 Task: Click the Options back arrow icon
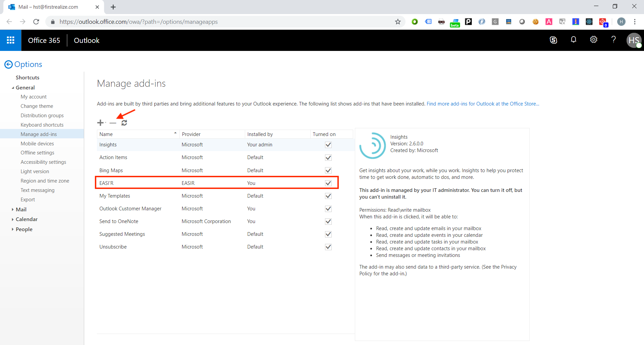(8, 64)
